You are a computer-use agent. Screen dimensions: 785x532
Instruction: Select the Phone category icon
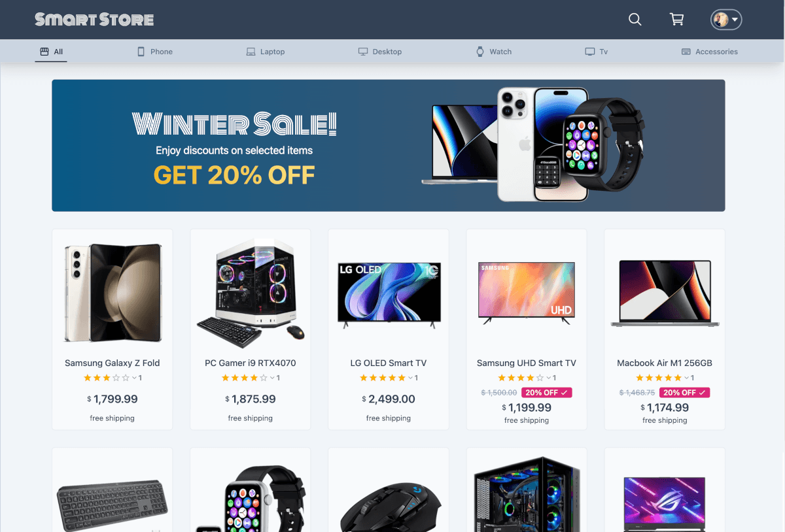point(141,52)
